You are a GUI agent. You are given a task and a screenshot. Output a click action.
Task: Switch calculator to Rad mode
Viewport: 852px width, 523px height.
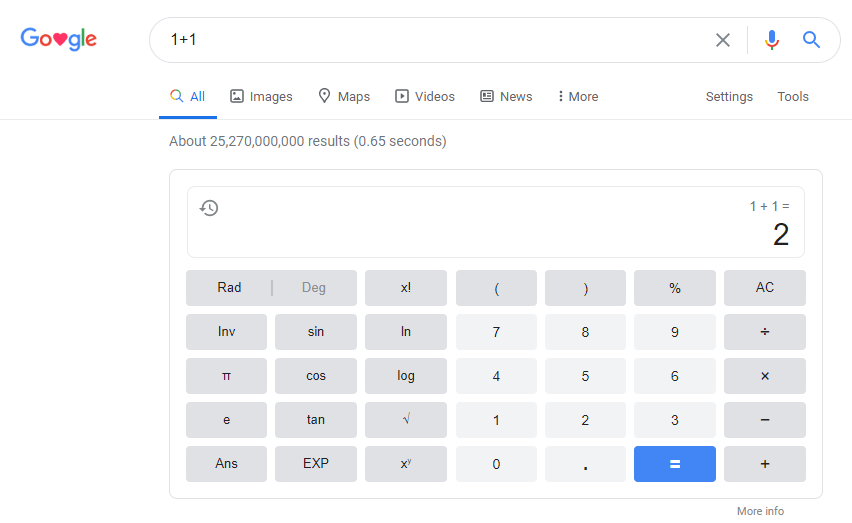coord(229,288)
